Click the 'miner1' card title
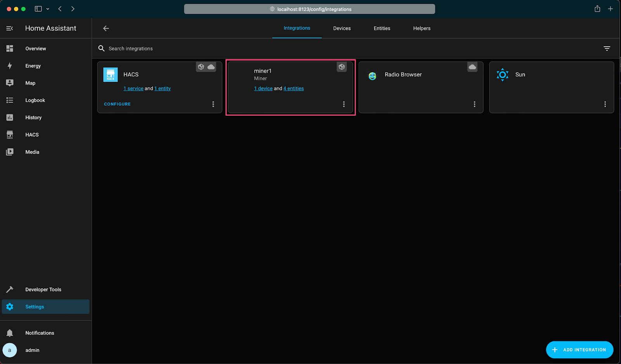The height and width of the screenshot is (364, 621). [263, 71]
